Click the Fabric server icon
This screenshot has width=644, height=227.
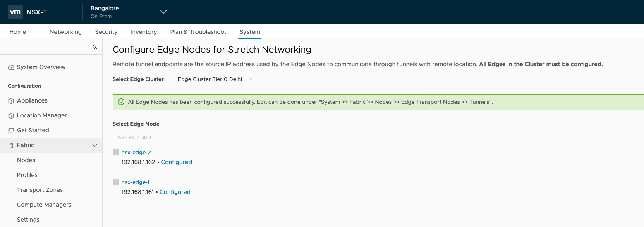[x=11, y=146]
